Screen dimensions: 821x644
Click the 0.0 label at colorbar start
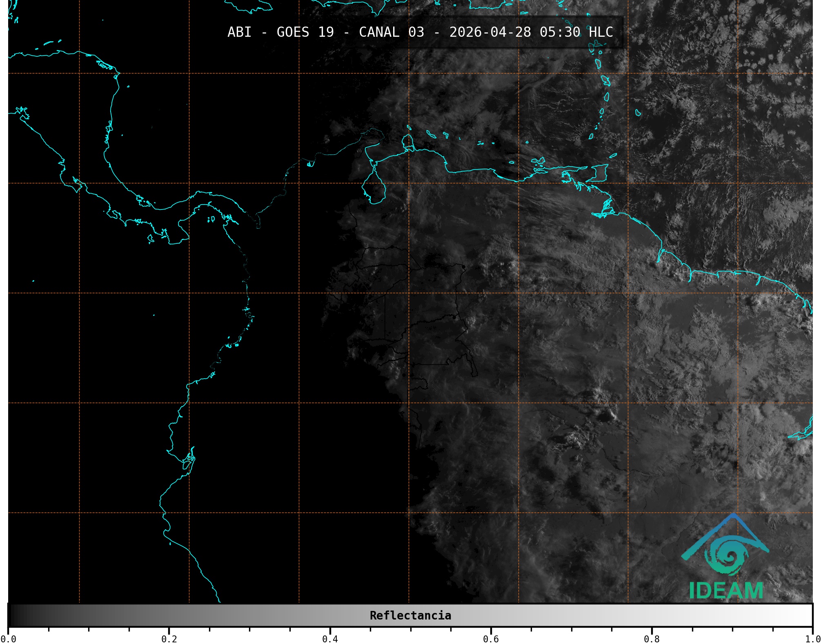pyautogui.click(x=8, y=639)
